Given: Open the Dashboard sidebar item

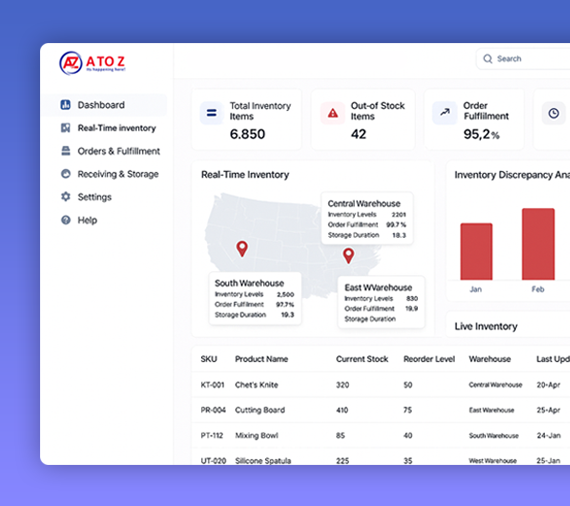Looking at the screenshot, I should (x=104, y=105).
